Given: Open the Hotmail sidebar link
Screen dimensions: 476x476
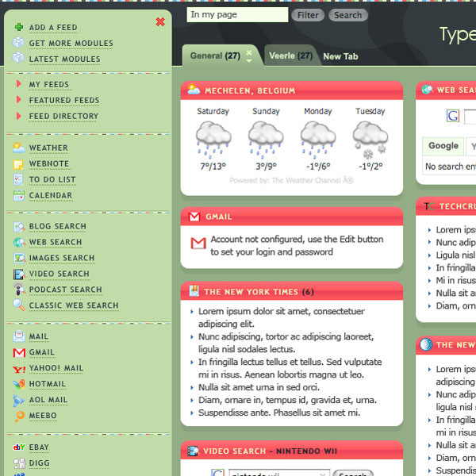Looking at the screenshot, I should [48, 384].
